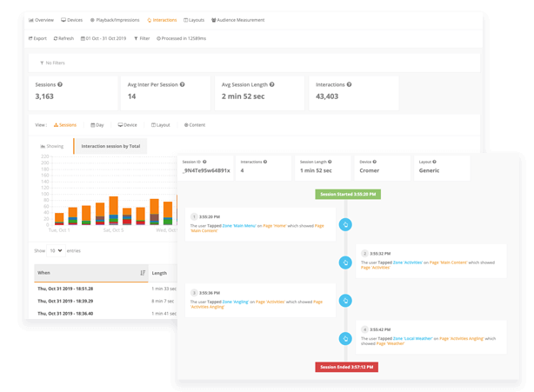Click the Export button
This screenshot has width=534, height=392.
click(37, 38)
